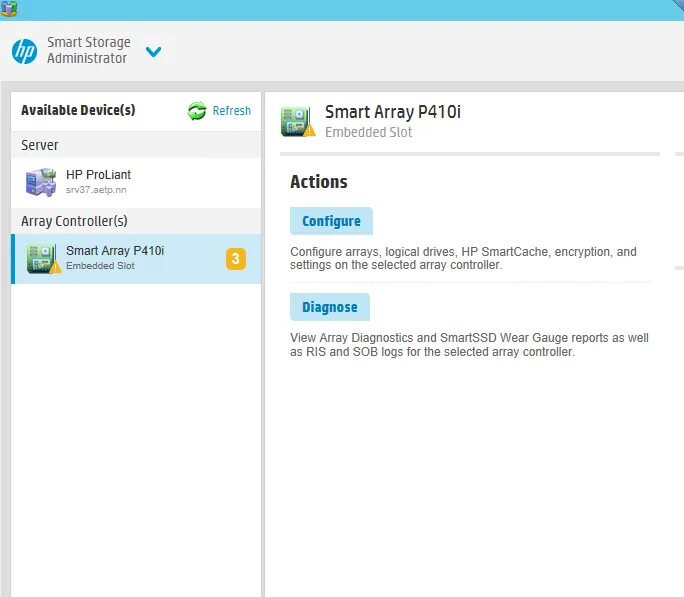The height and width of the screenshot is (597, 684).
Task: Open the Smart Storage Administrator dropdown chevron
Action: point(154,52)
